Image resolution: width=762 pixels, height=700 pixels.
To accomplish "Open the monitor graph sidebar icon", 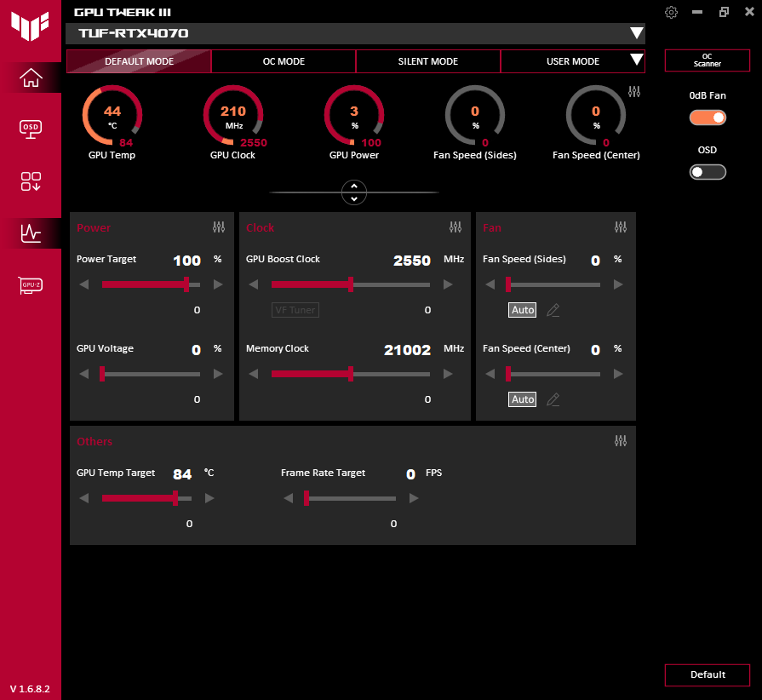I will click(x=31, y=232).
